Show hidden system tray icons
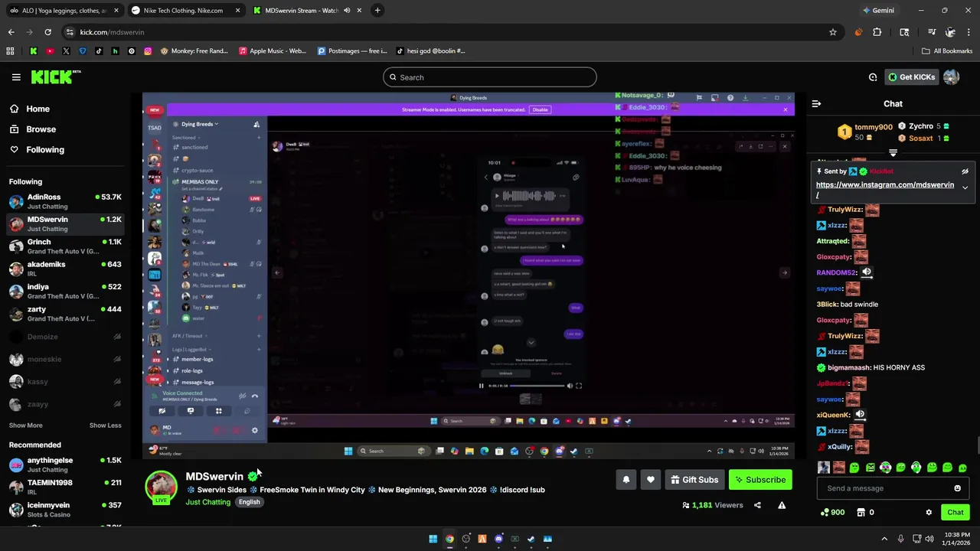 coord(884,539)
